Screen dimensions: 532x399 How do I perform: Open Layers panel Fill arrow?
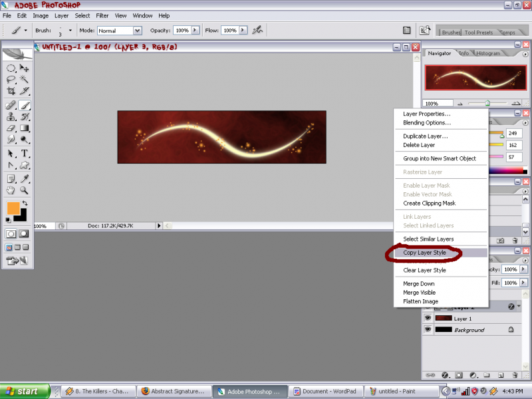523,282
